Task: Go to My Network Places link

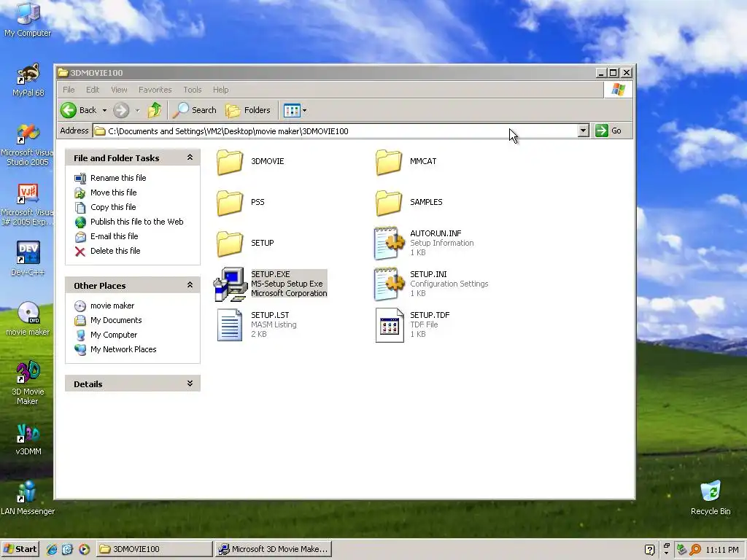Action: click(123, 349)
